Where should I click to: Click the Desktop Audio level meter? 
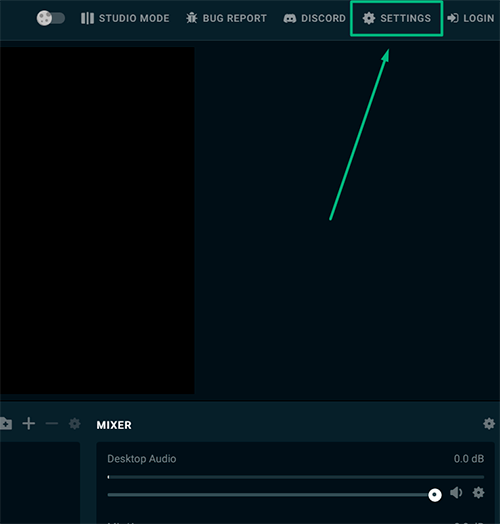pos(296,477)
